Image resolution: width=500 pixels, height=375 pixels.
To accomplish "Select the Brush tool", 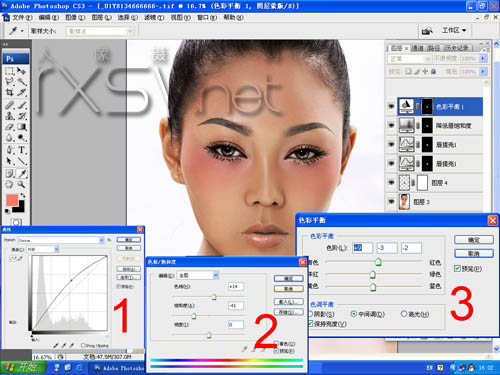I will click(22, 105).
